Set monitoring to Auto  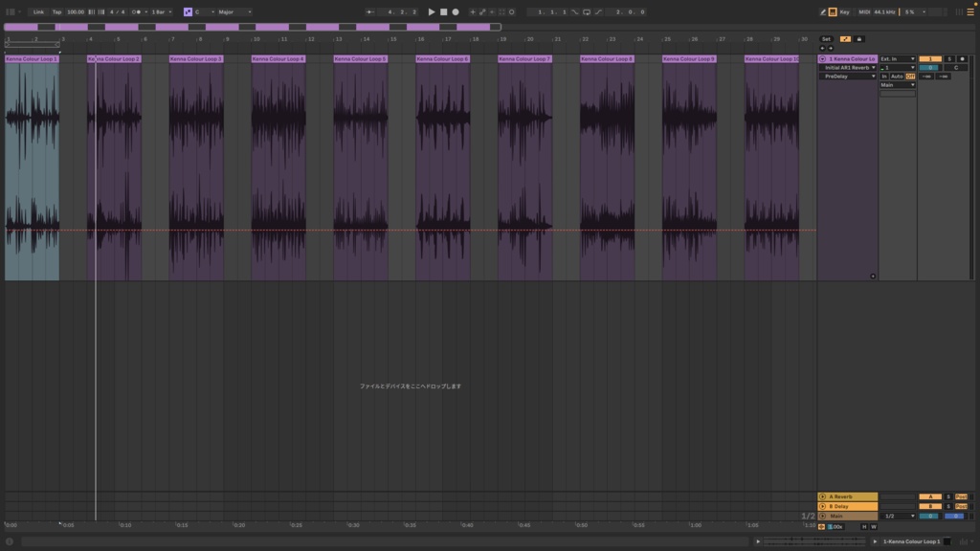tap(897, 77)
